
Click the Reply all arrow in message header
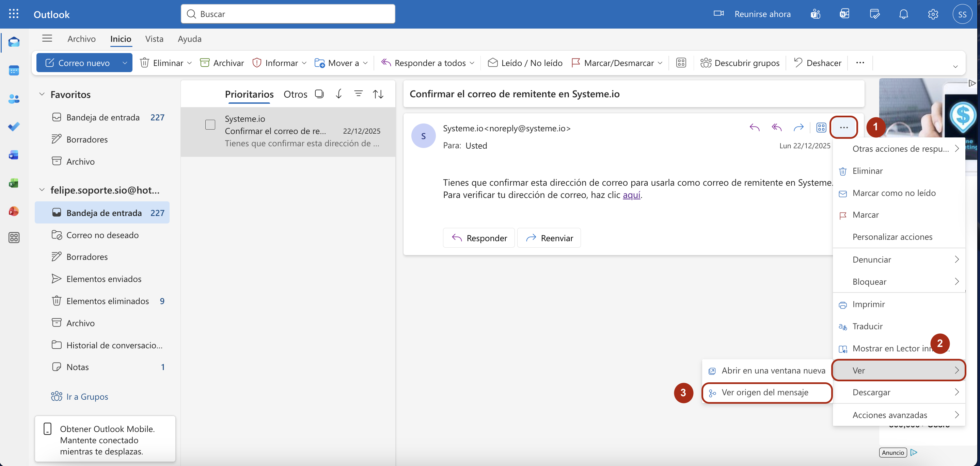tap(776, 128)
